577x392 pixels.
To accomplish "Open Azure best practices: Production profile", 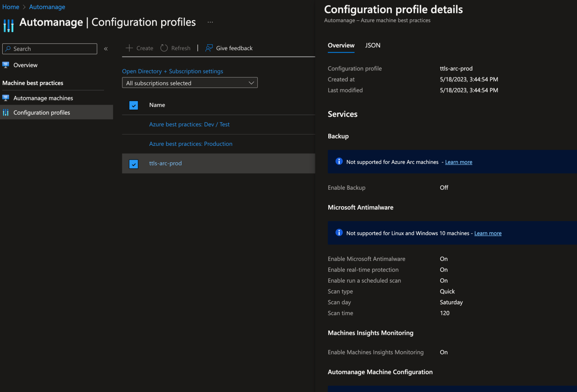I will coord(191,144).
